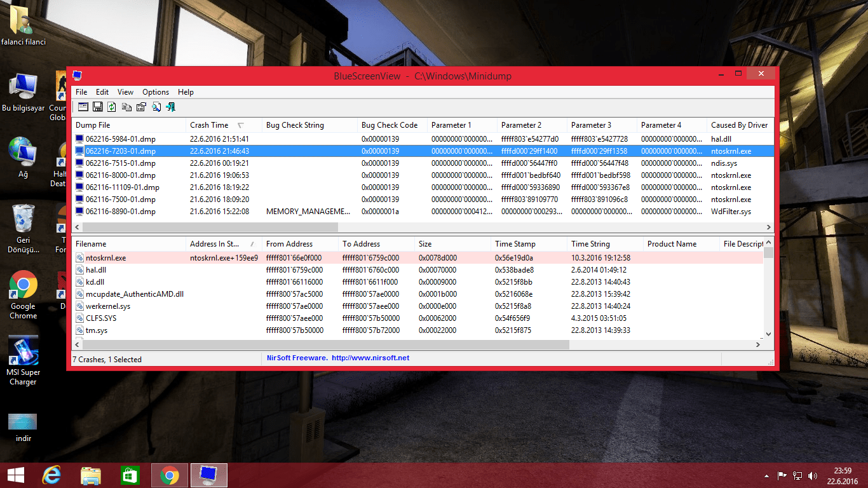The width and height of the screenshot is (868, 488).
Task: Select the kd.dll driver row
Action: [418, 282]
